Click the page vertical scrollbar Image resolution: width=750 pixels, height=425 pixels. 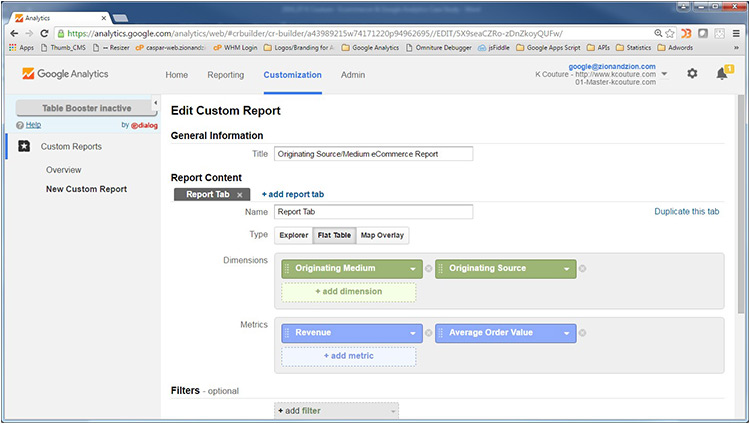pos(741,205)
